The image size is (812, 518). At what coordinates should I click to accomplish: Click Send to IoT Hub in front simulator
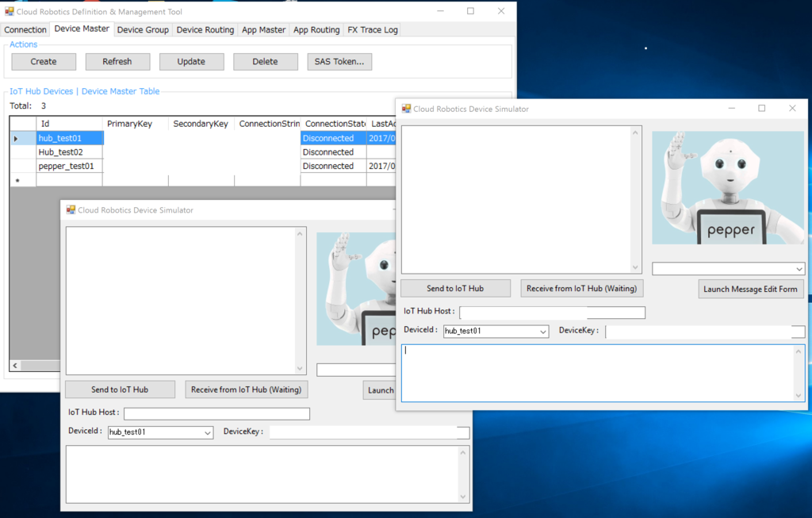(x=455, y=288)
